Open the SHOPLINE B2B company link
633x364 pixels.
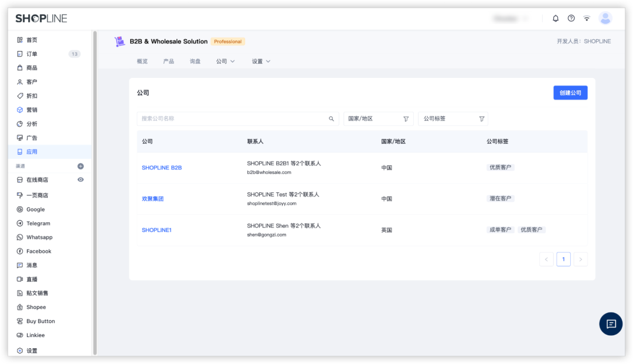(162, 167)
